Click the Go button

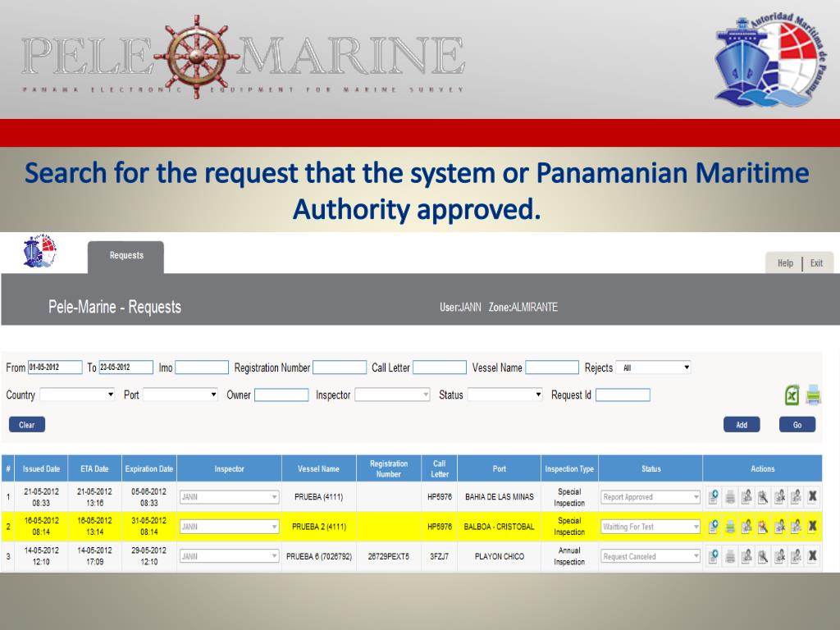pos(797,425)
